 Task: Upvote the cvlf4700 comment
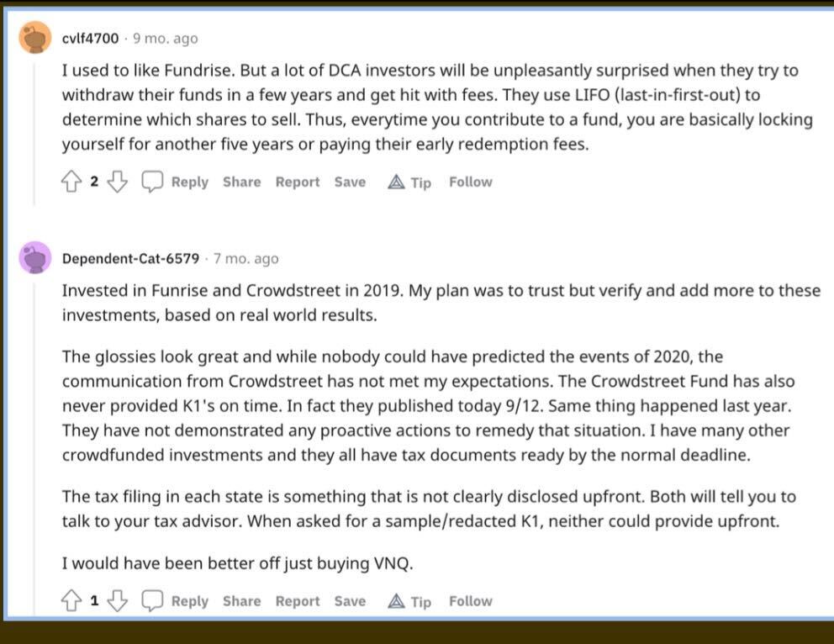[71, 182]
